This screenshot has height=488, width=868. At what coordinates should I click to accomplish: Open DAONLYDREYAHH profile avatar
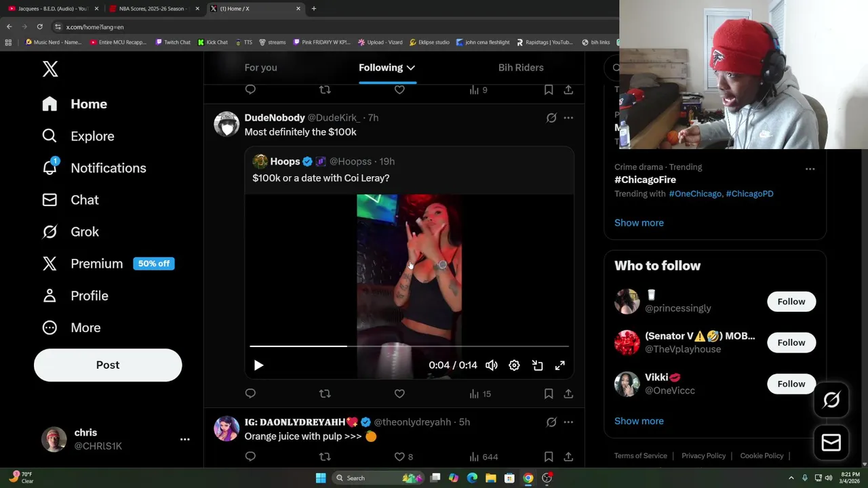coord(226,428)
